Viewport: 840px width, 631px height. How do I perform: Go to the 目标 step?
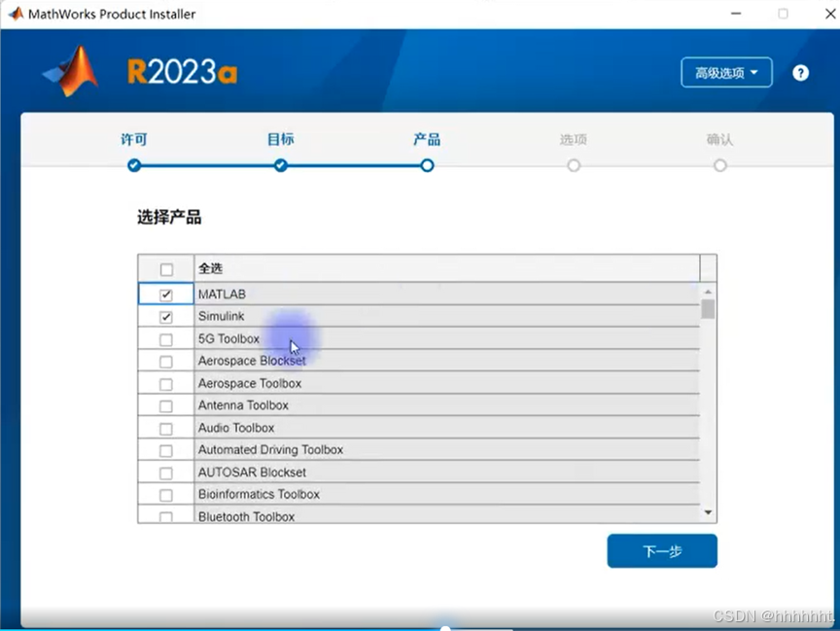[x=281, y=139]
